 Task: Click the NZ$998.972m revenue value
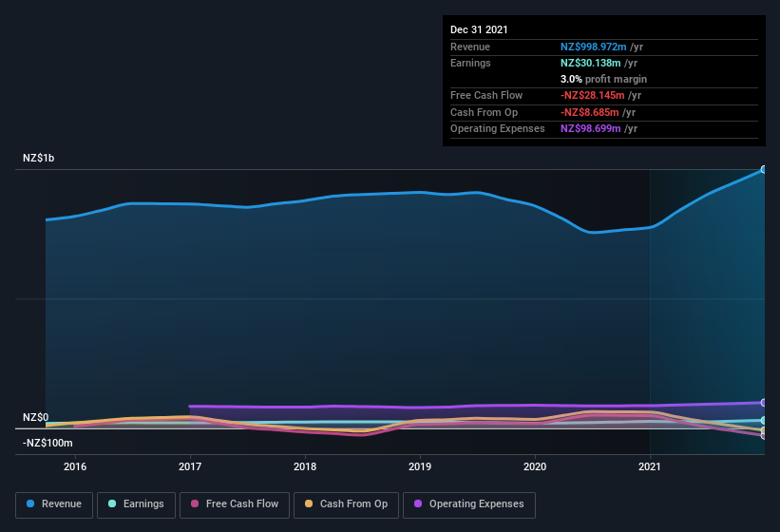(x=594, y=47)
